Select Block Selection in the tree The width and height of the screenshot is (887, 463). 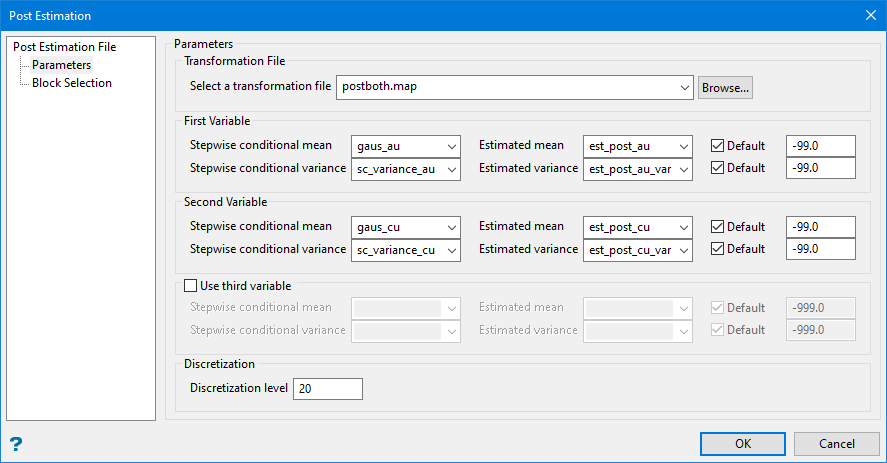tap(72, 83)
